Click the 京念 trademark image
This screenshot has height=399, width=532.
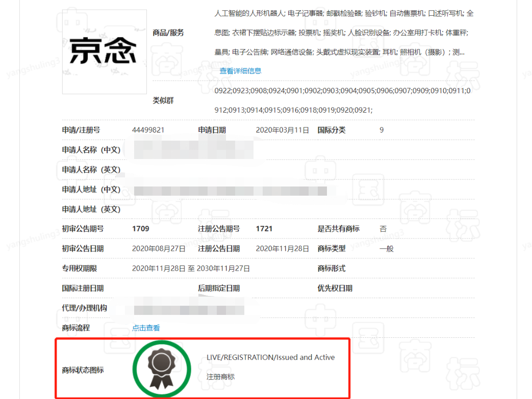(104, 51)
